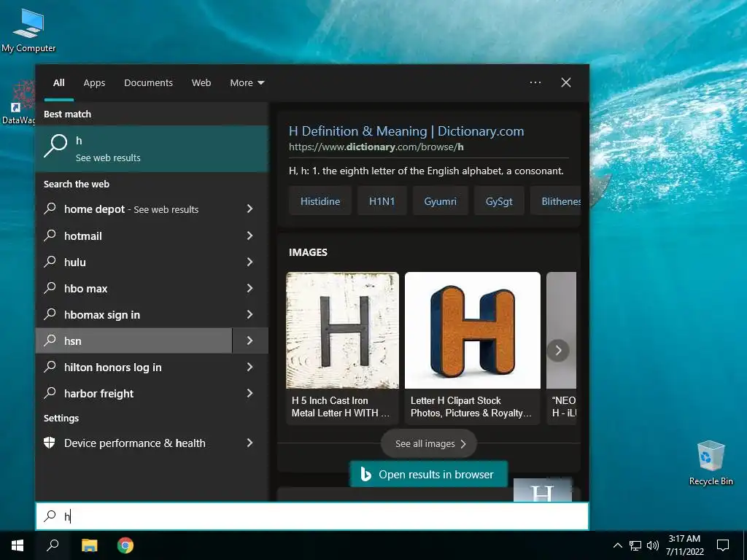This screenshot has height=560, width=747.
Task: Click the magnifier icon in best match
Action: coord(55,145)
